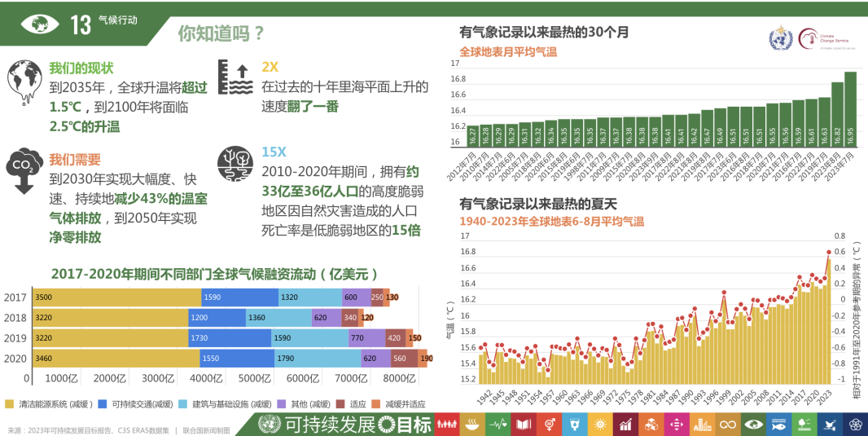Click the globe thermometer icon

click(24, 81)
